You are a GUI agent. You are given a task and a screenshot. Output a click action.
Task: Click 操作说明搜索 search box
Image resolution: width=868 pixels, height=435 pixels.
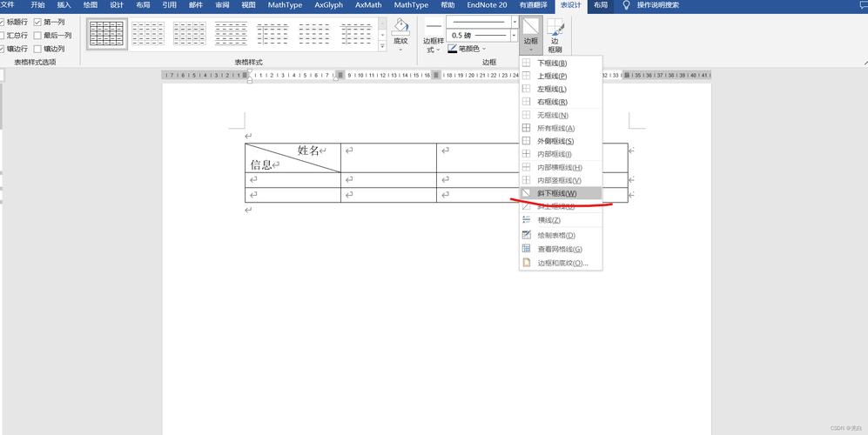657,5
